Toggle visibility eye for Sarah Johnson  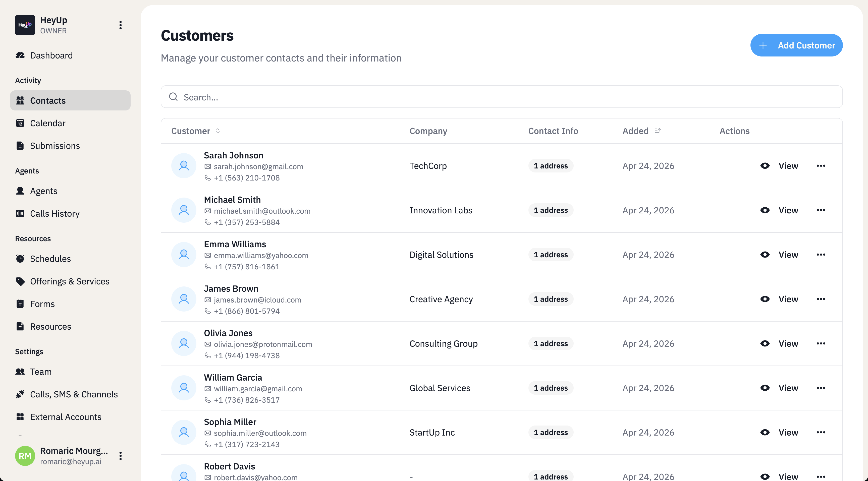pyautogui.click(x=765, y=165)
